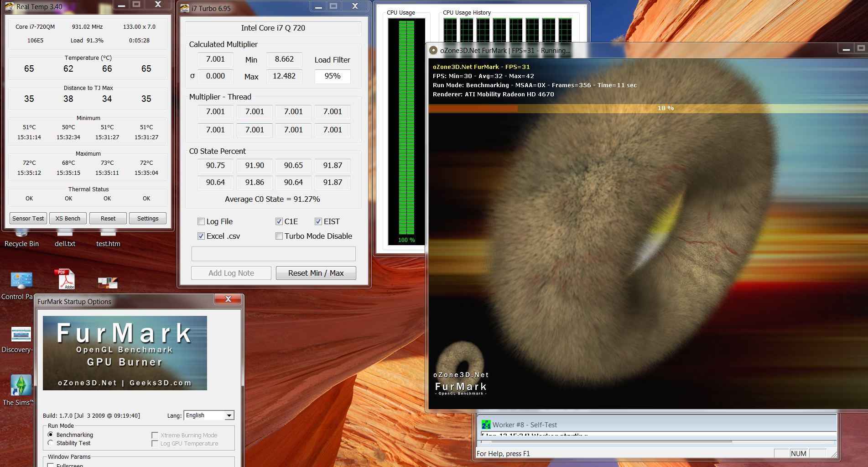Click the NUM status bar indicator
Screen dimensions: 868x467
point(799,453)
